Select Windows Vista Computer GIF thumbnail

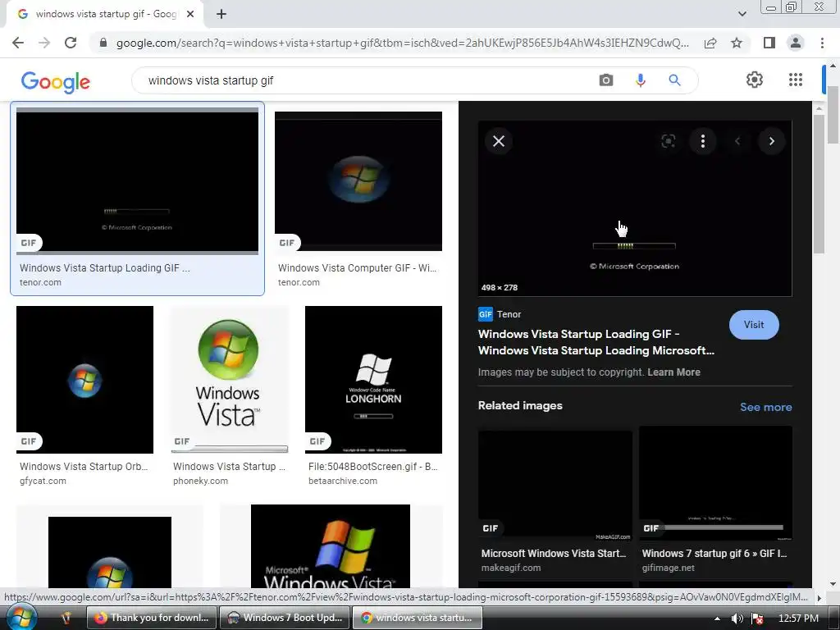[x=358, y=181]
